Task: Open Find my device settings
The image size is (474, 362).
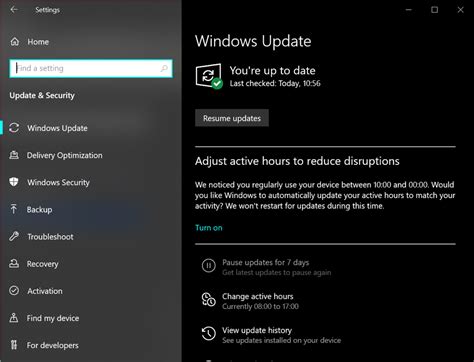Action: click(x=53, y=318)
